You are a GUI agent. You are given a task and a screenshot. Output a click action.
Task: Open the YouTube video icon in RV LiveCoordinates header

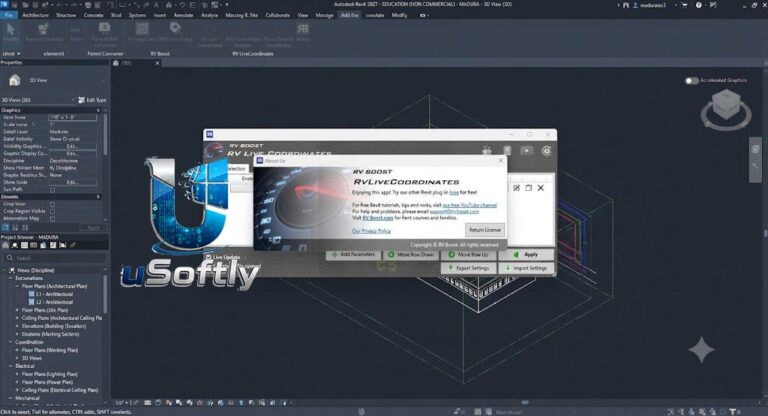pyautogui.click(x=527, y=150)
